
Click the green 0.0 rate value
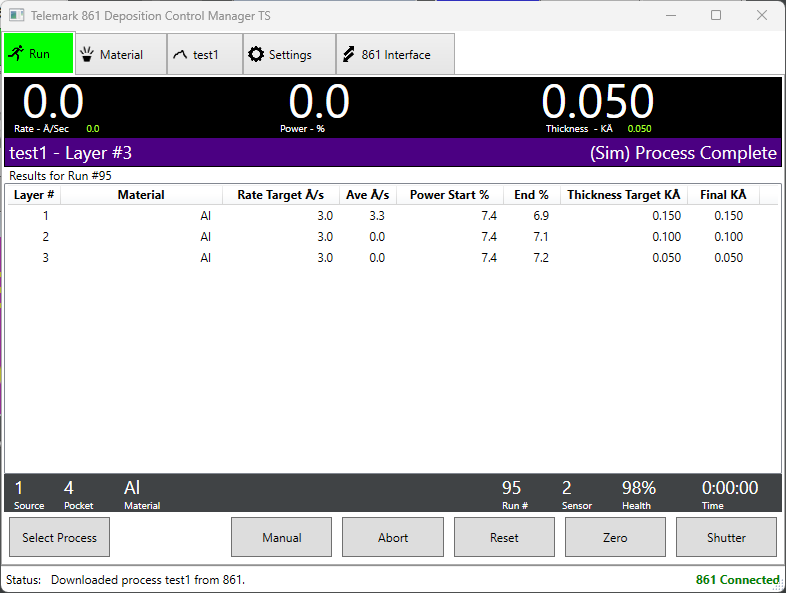(x=93, y=129)
